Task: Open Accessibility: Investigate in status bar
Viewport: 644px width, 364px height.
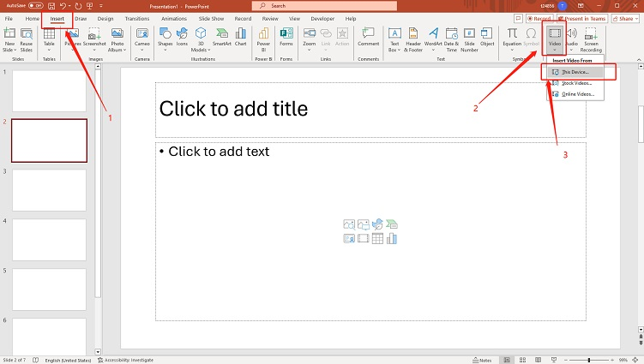Action: tap(125, 360)
